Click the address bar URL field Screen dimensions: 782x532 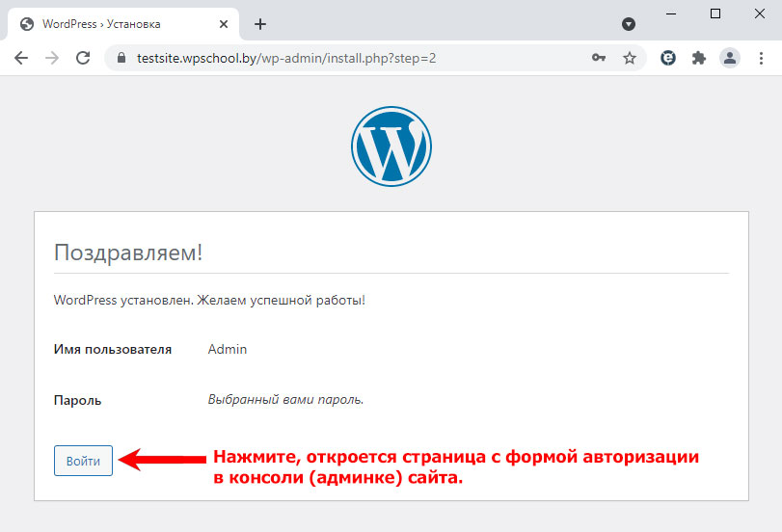click(359, 59)
